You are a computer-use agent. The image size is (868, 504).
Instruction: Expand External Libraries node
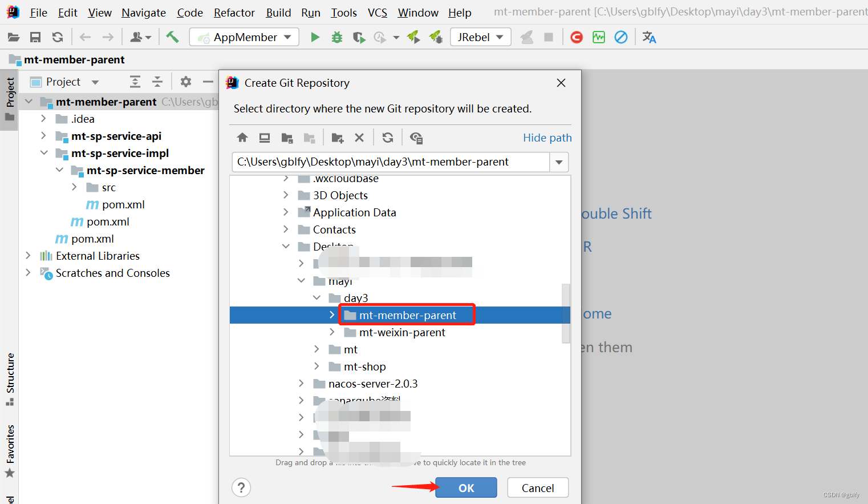tap(28, 256)
